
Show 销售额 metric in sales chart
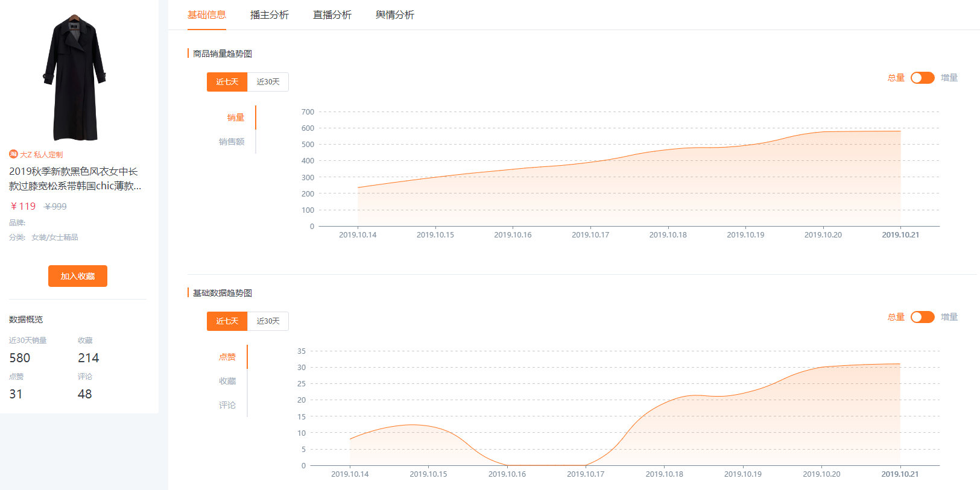point(232,142)
